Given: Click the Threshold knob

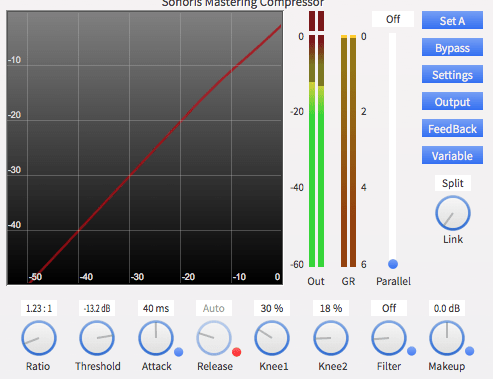Looking at the screenshot, I should click(97, 338).
